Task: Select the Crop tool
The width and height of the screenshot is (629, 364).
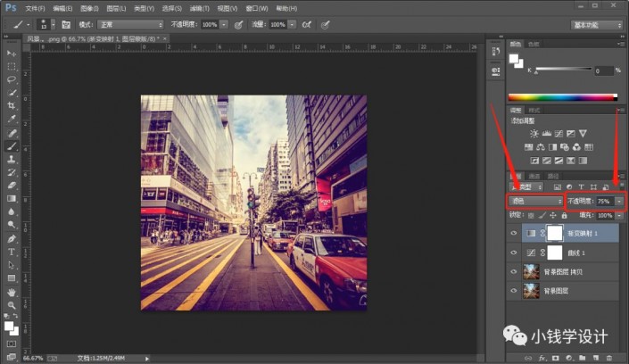Action: pyautogui.click(x=12, y=105)
